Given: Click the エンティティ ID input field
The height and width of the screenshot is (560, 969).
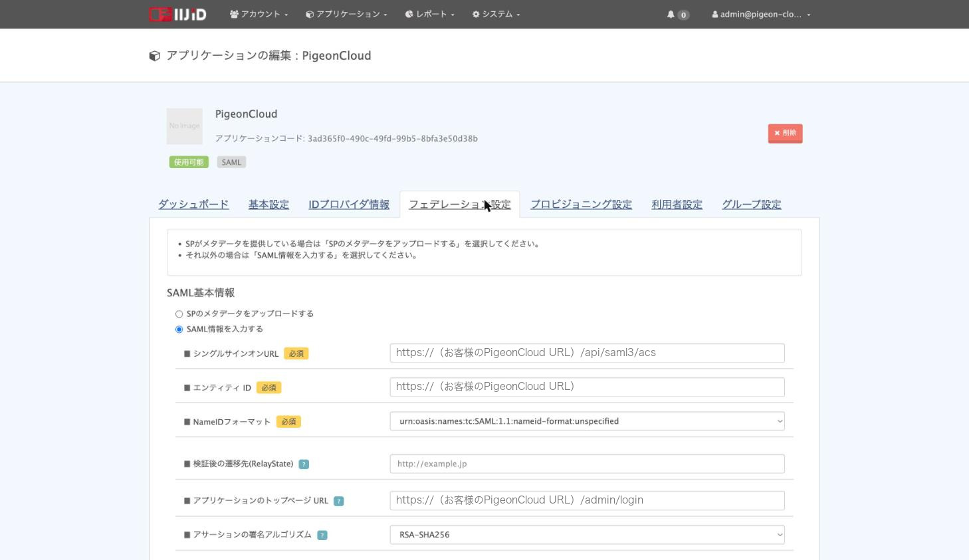Looking at the screenshot, I should [x=587, y=387].
